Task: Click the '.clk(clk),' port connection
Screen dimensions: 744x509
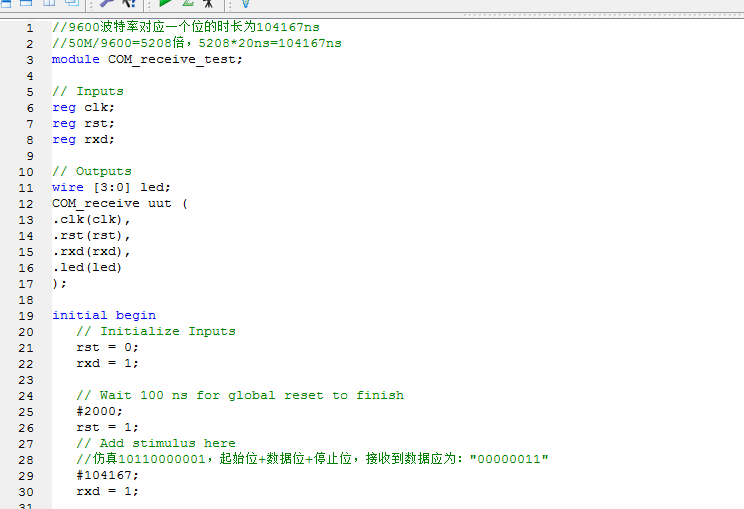Action: [91, 220]
